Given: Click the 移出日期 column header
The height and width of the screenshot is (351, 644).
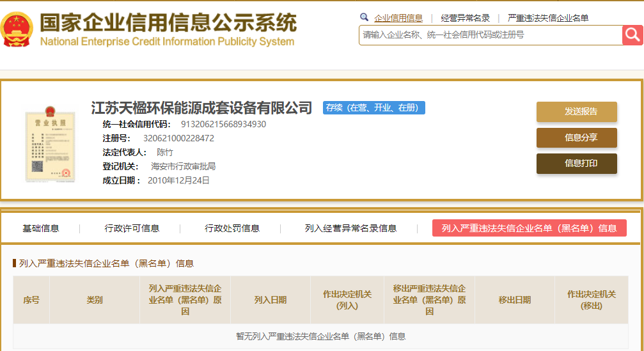Looking at the screenshot, I should coord(515,300).
